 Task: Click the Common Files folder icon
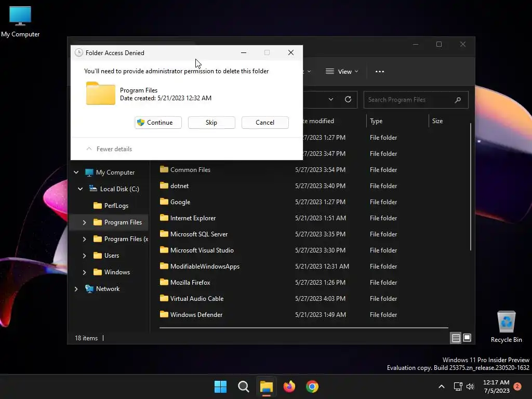tap(164, 169)
